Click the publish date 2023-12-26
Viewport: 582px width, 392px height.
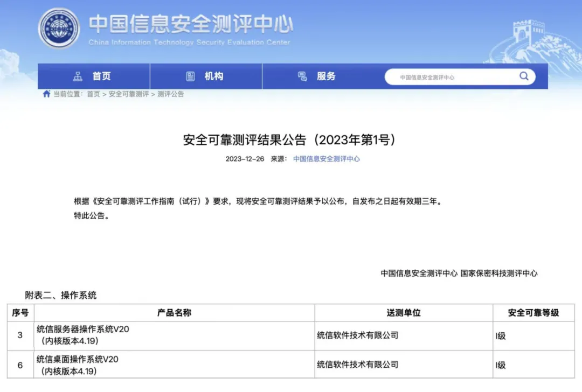click(x=245, y=159)
